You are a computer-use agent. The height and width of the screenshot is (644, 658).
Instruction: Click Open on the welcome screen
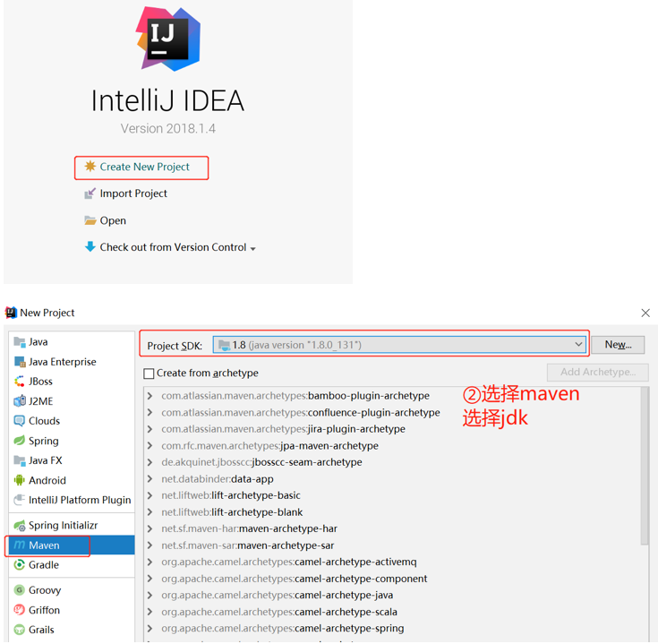click(113, 220)
